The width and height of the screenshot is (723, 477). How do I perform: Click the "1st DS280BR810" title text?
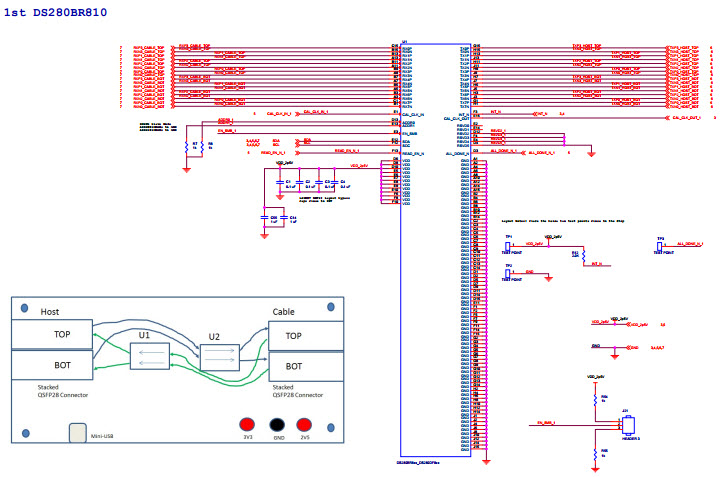(x=56, y=12)
